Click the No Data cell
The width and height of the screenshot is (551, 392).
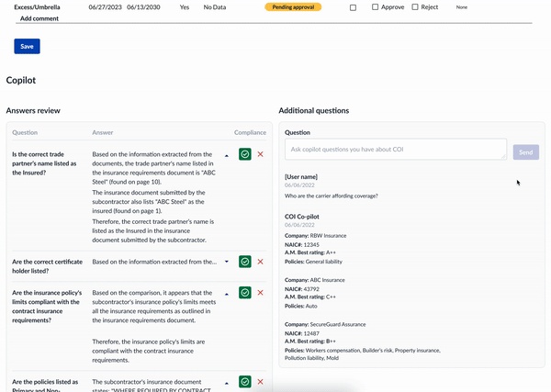click(215, 7)
